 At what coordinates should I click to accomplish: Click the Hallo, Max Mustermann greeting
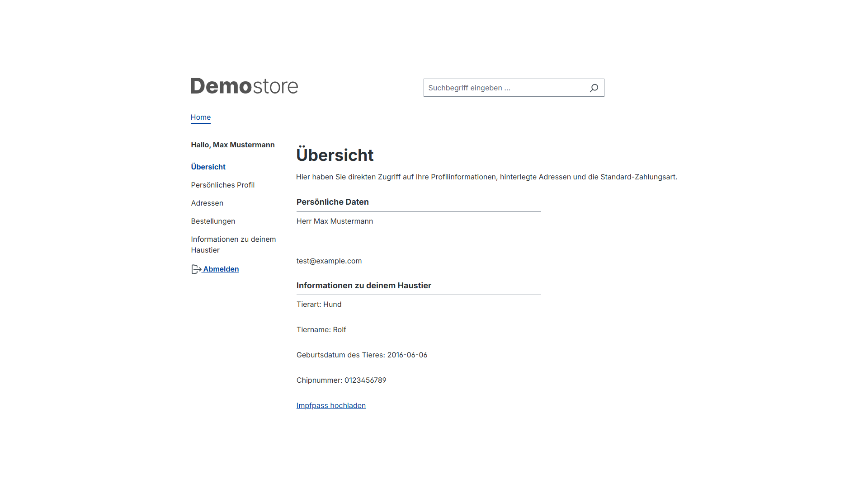[232, 145]
